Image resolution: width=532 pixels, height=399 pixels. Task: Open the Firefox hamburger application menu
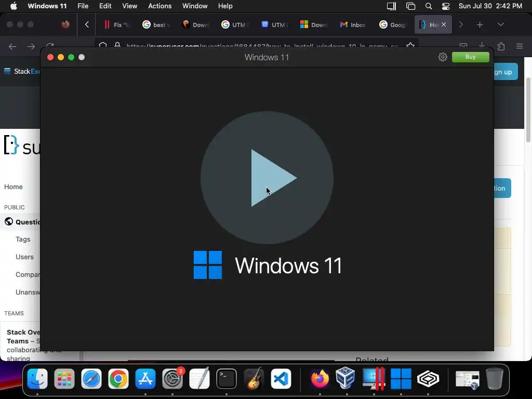pyautogui.click(x=520, y=46)
